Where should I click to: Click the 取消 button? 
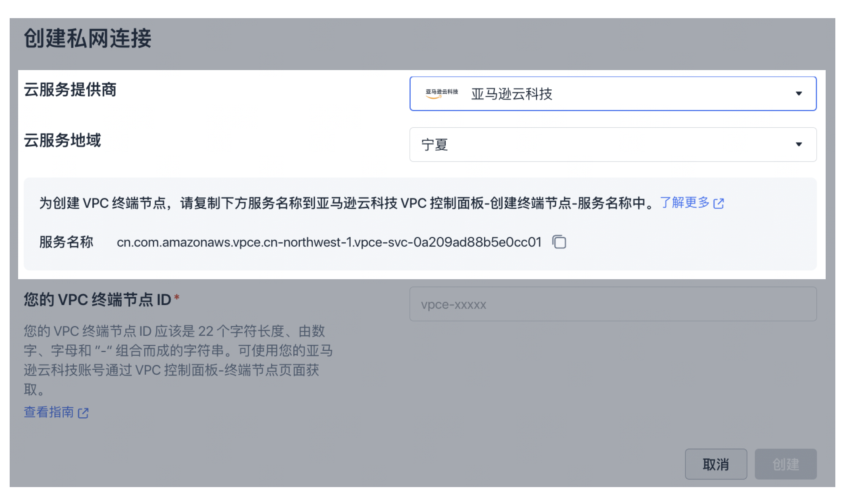pyautogui.click(x=716, y=464)
